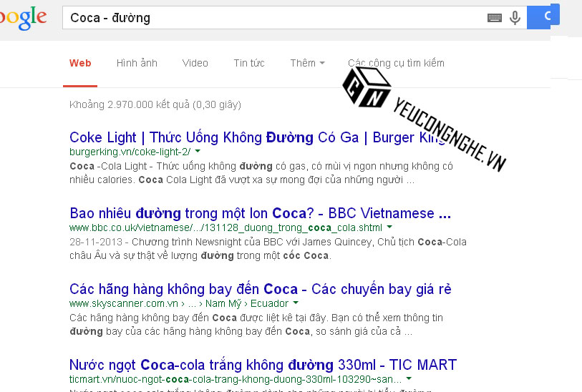Open the BBC Vietnamese Coca sugar result
The image size is (582, 392).
[x=260, y=213]
